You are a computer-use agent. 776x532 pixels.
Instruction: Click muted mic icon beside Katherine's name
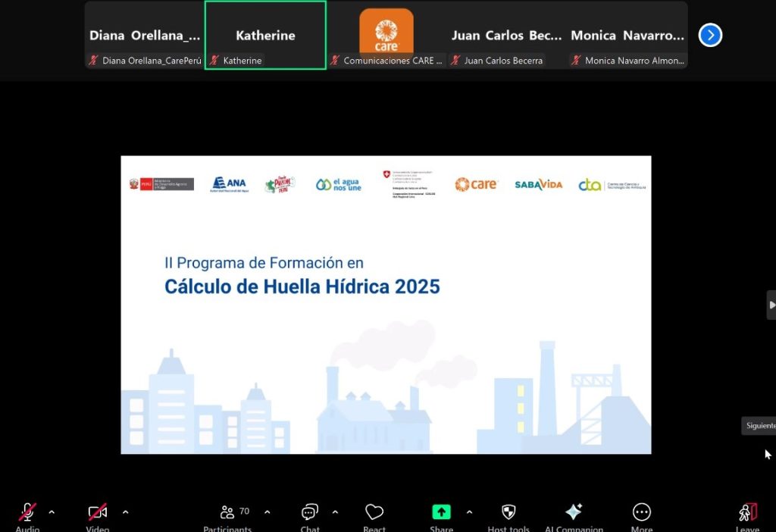[214, 61]
